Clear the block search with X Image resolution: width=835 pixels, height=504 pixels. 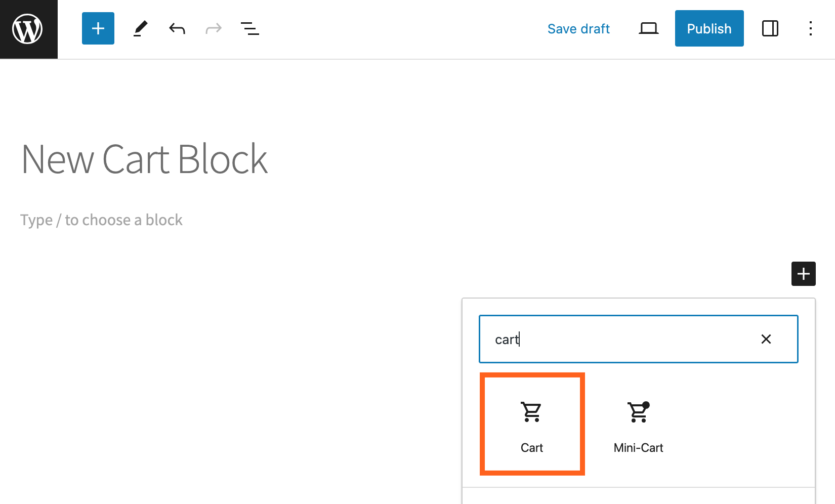[x=766, y=339]
